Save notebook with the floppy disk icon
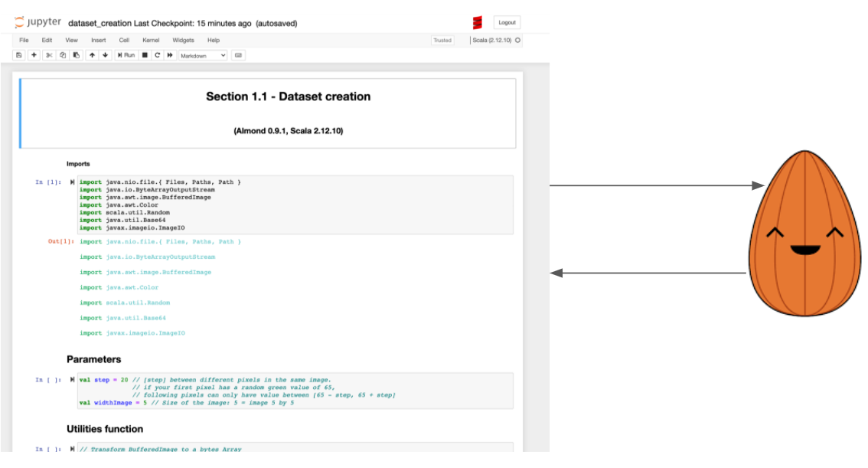The height and width of the screenshot is (468, 868). tap(19, 55)
